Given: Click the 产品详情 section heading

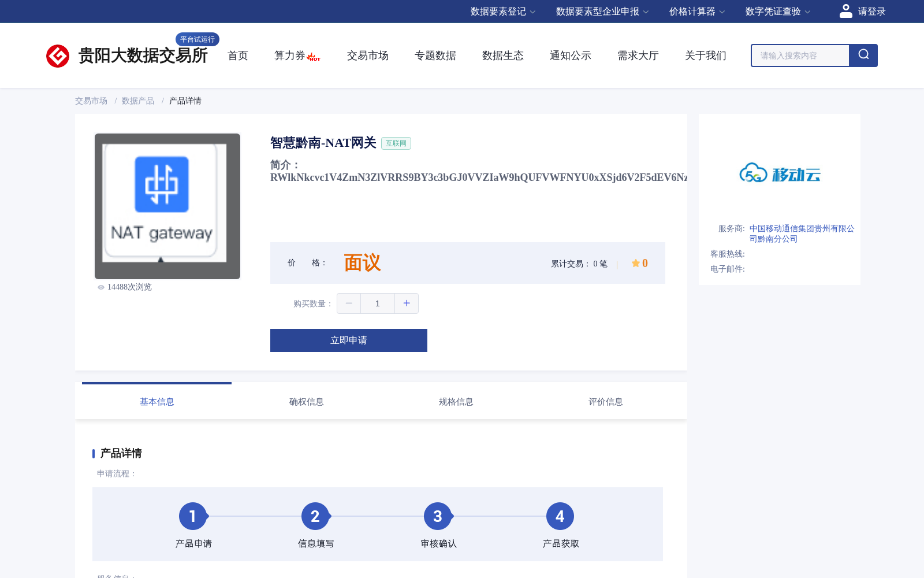Looking at the screenshot, I should pos(121,453).
